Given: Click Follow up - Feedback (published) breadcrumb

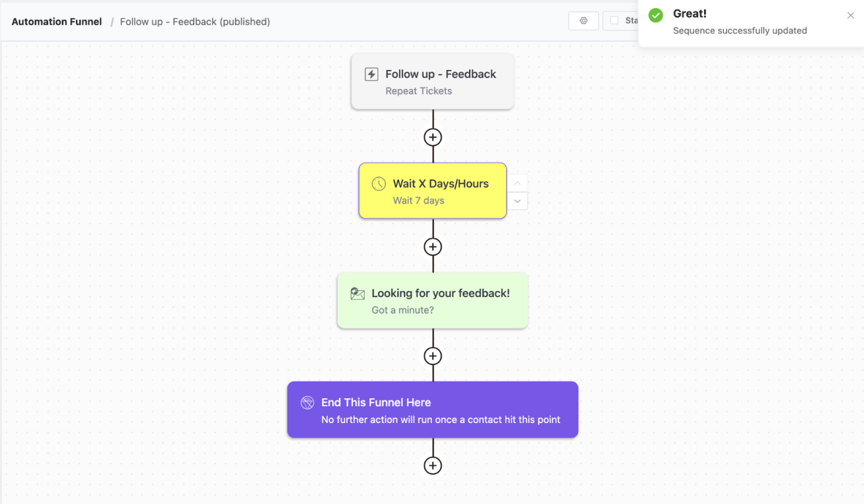Looking at the screenshot, I should tap(195, 22).
